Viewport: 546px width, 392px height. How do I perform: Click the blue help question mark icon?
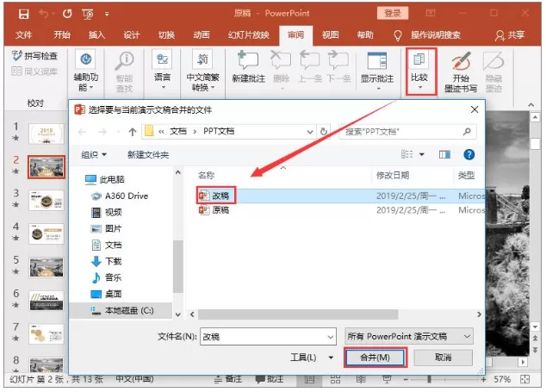469,154
